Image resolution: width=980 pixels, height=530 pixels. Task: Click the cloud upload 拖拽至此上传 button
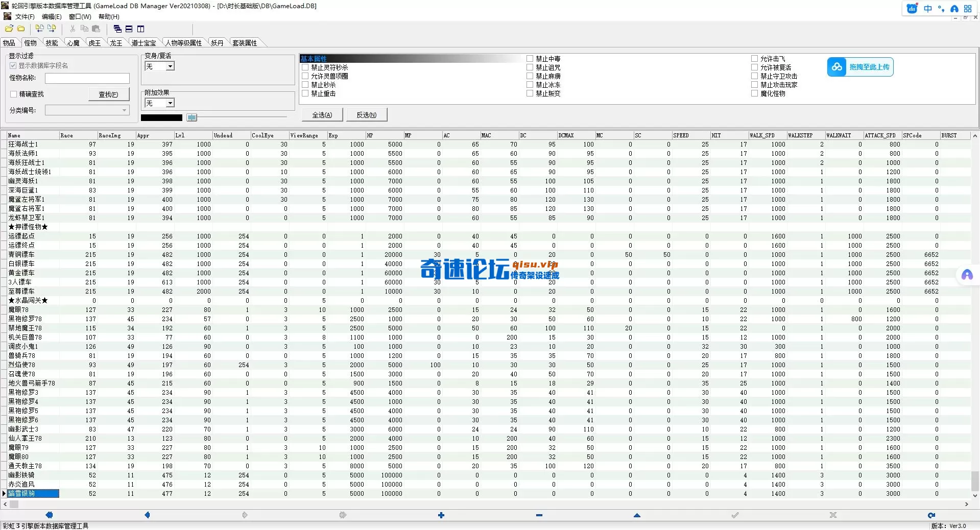[860, 67]
